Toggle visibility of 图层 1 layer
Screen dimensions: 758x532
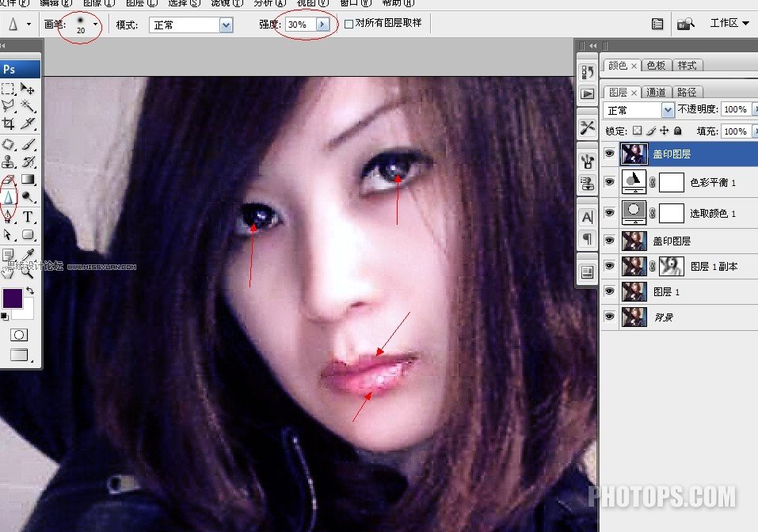610,291
